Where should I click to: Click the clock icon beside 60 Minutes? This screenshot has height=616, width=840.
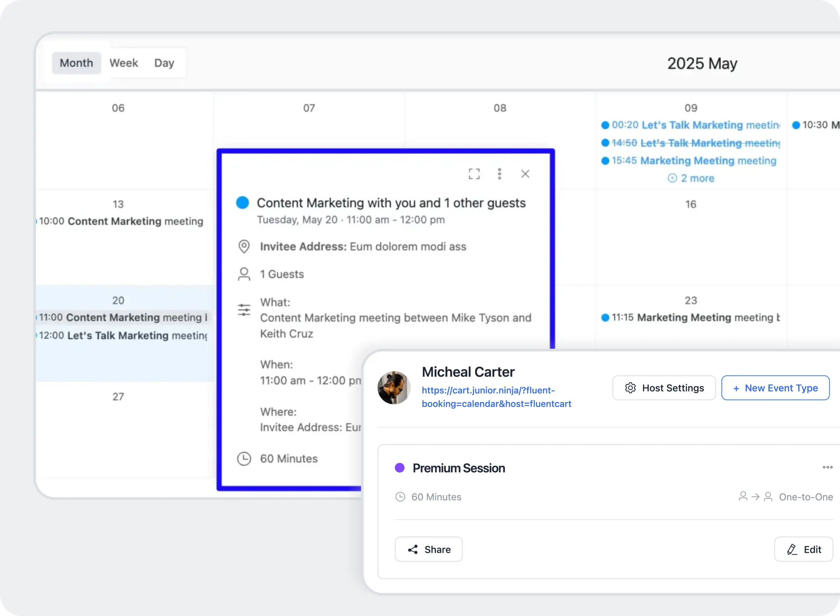coord(244,458)
